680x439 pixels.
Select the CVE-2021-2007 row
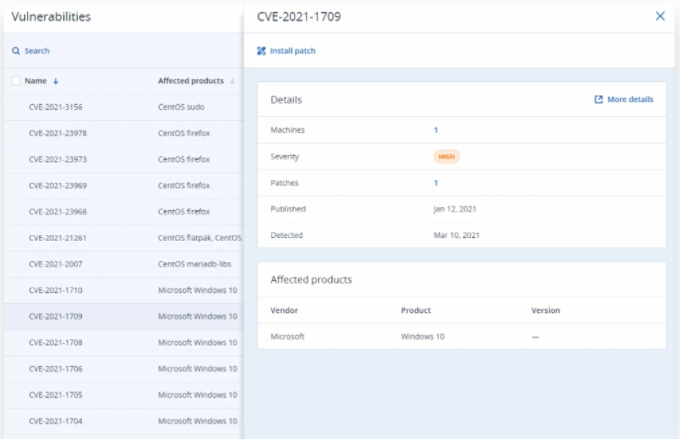(x=124, y=264)
